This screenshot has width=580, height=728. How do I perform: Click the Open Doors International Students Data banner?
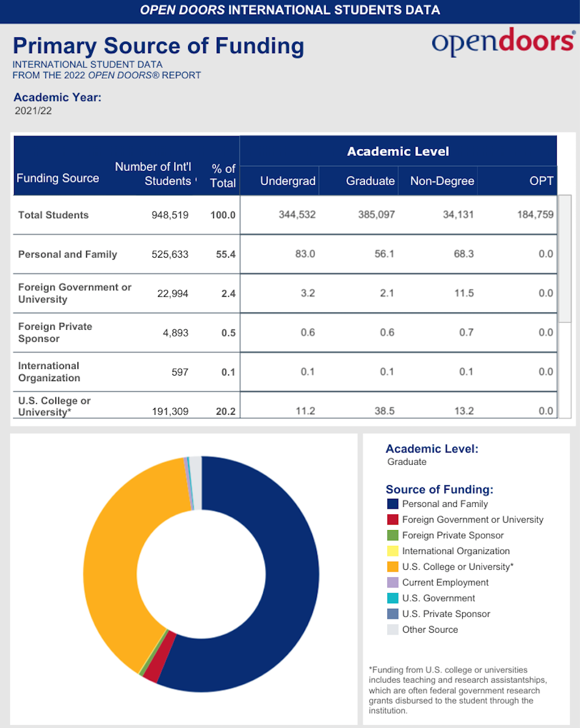[x=290, y=10]
